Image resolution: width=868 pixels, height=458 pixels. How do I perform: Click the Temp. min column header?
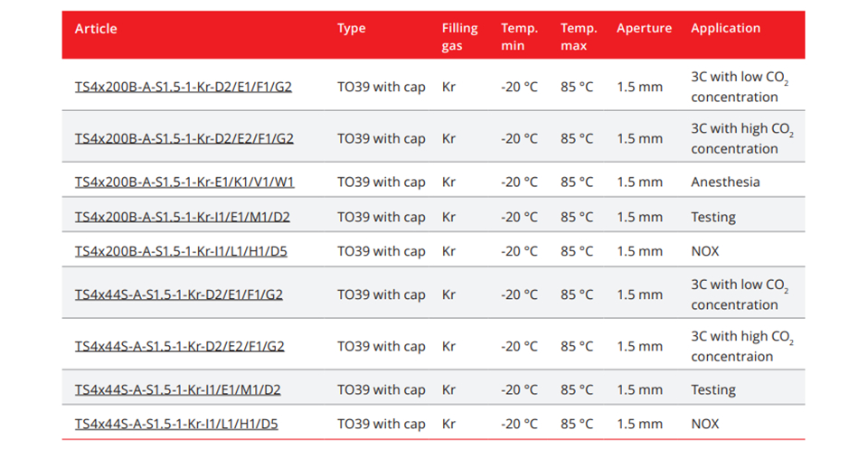point(519,37)
